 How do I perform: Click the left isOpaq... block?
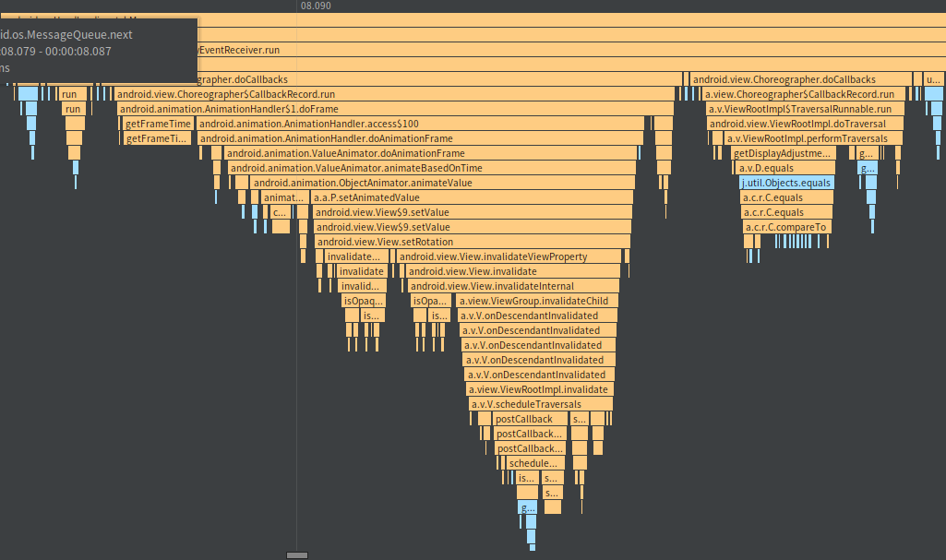tap(364, 301)
